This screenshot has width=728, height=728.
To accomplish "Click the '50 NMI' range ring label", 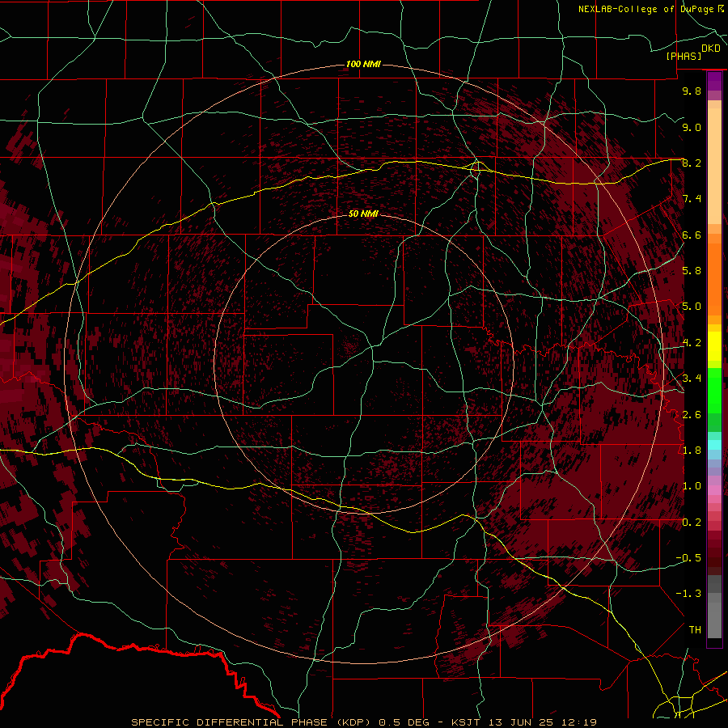I will [x=363, y=214].
